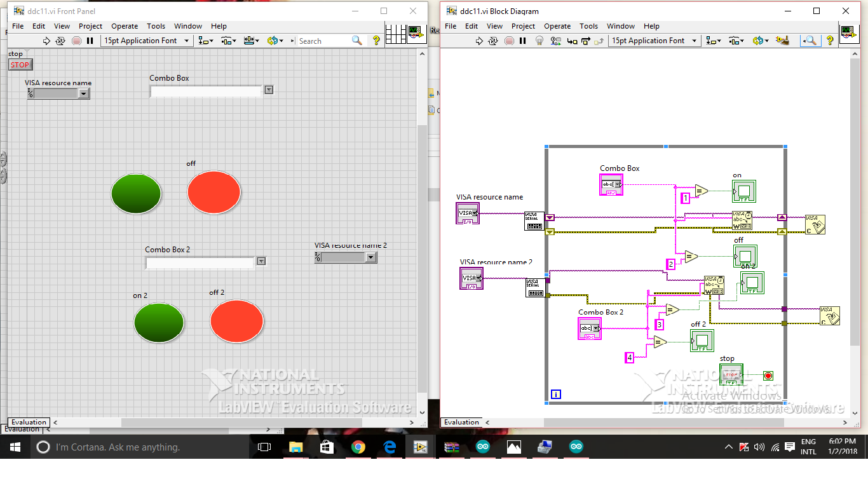Toggle the green 'on 2' LED indicator
The image size is (868, 488).
pos(159,322)
